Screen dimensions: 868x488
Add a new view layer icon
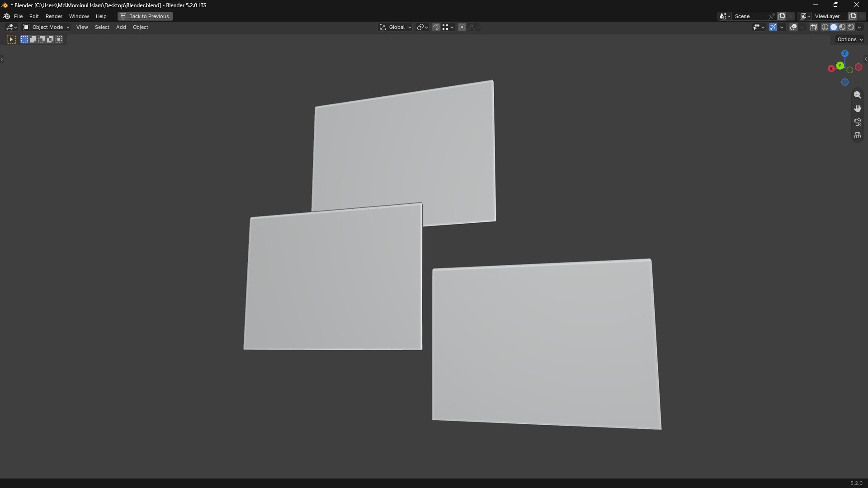click(853, 16)
